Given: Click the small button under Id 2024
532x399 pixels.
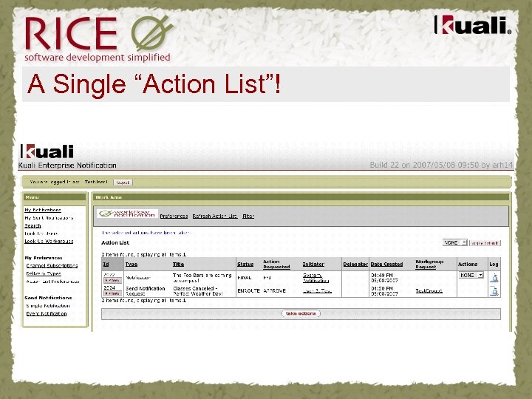Looking at the screenshot, I should coord(112,293).
